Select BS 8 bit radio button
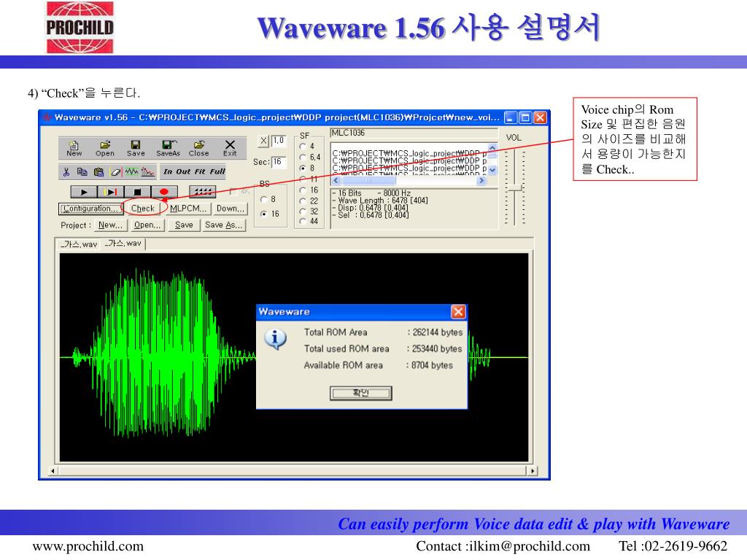The width and height of the screenshot is (747, 560). [x=263, y=199]
